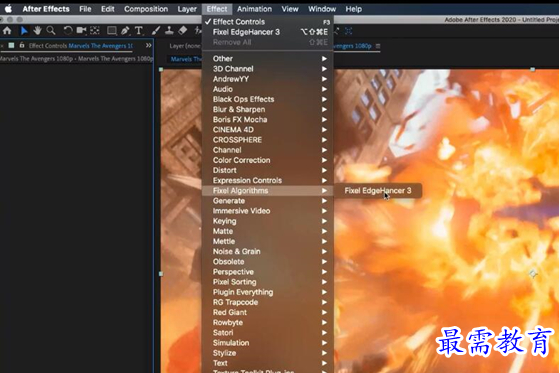Expand the Red Giant submenu
560x373 pixels.
(x=268, y=312)
